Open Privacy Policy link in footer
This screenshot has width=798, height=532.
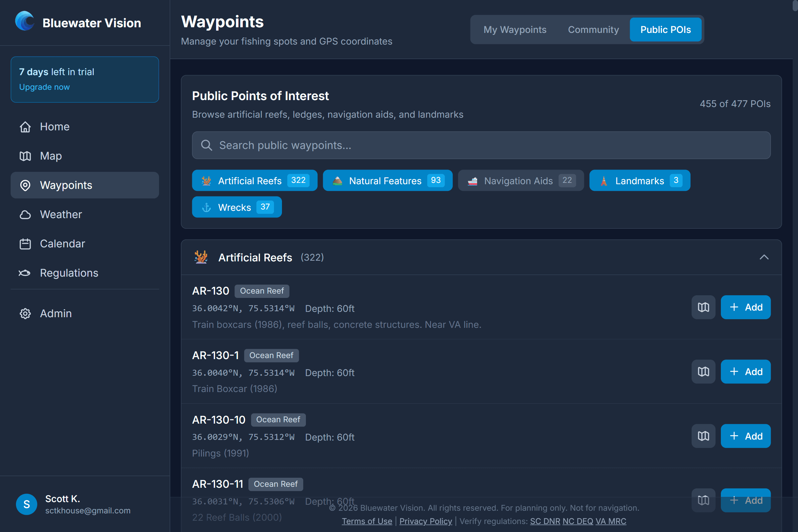426,521
